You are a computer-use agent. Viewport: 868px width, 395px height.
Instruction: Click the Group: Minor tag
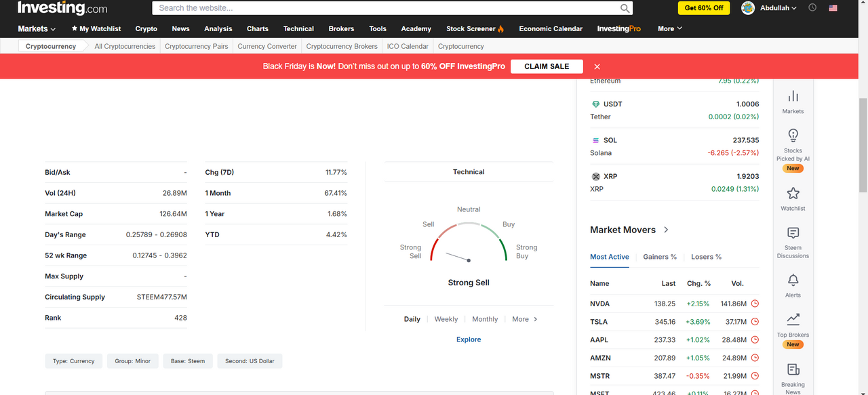click(133, 361)
